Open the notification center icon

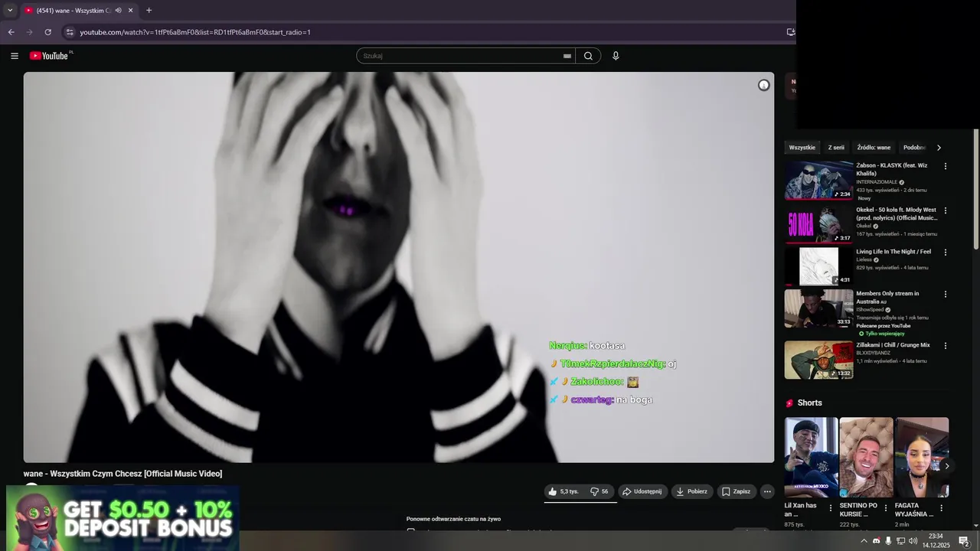(964, 541)
